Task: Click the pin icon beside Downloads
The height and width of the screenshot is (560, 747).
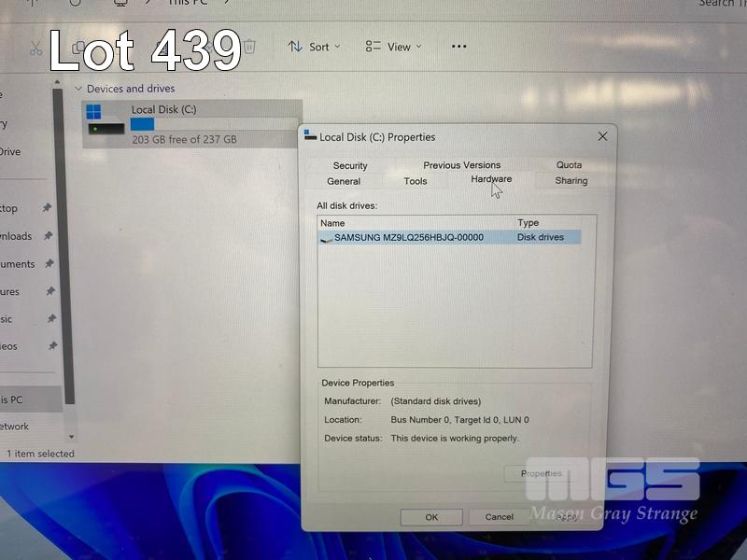Action: coord(48,236)
